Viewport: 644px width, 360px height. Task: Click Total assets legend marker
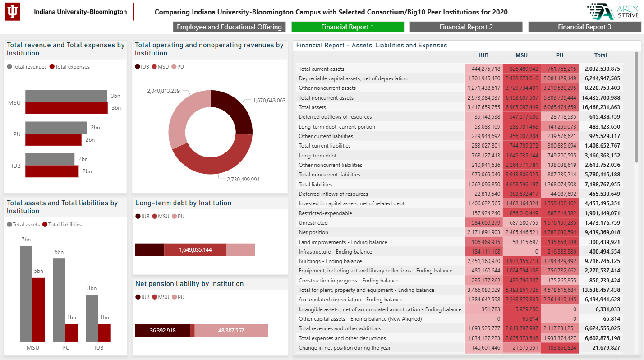pos(9,225)
